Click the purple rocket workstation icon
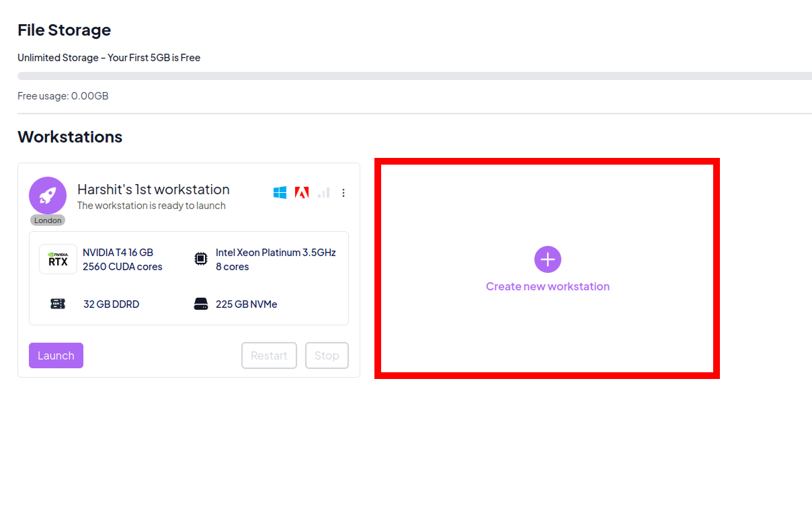This screenshot has width=812, height=506. pyautogui.click(x=48, y=195)
